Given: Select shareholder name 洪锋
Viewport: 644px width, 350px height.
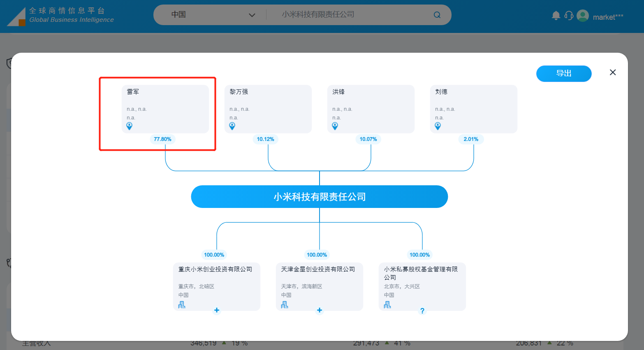Looking at the screenshot, I should coord(338,92).
